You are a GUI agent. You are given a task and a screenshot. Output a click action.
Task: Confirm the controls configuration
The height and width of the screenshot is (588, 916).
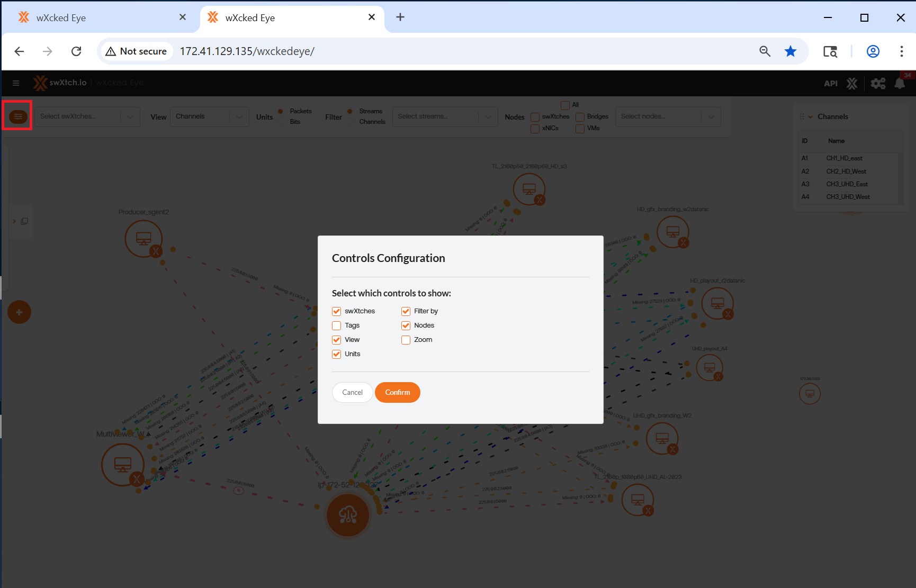pos(397,392)
